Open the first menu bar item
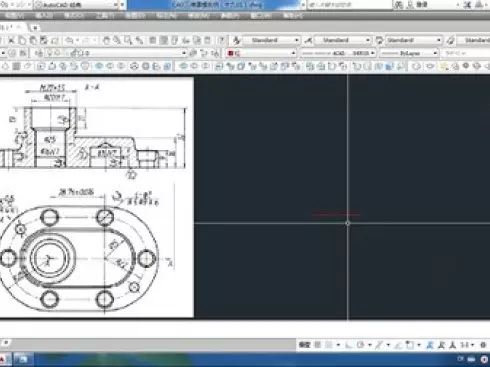The height and width of the screenshot is (367, 490). pos(14,16)
